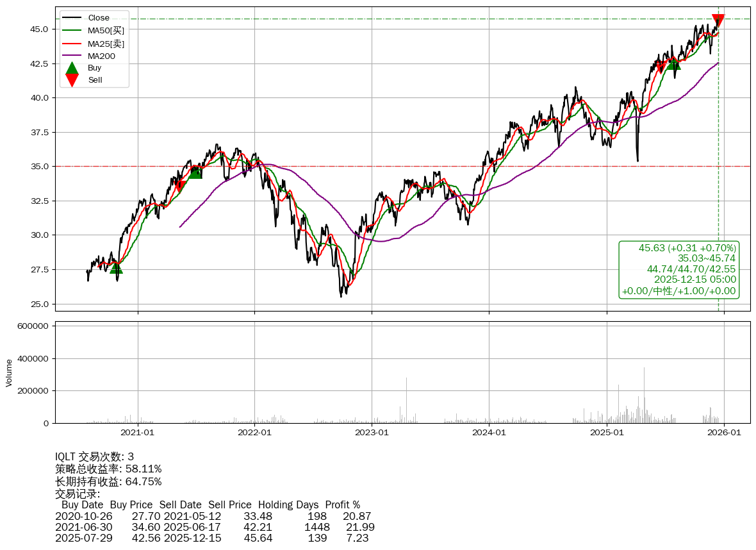Click the IQLT 交易次数 summary line
Image resolution: width=756 pixels, height=550 pixels.
(94, 457)
